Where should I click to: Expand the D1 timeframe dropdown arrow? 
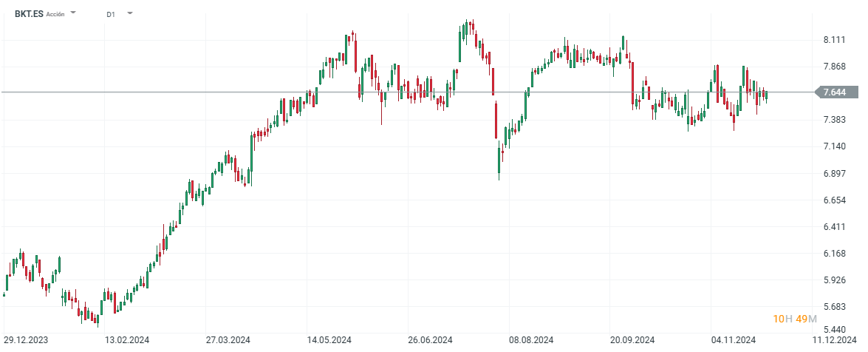pos(130,13)
